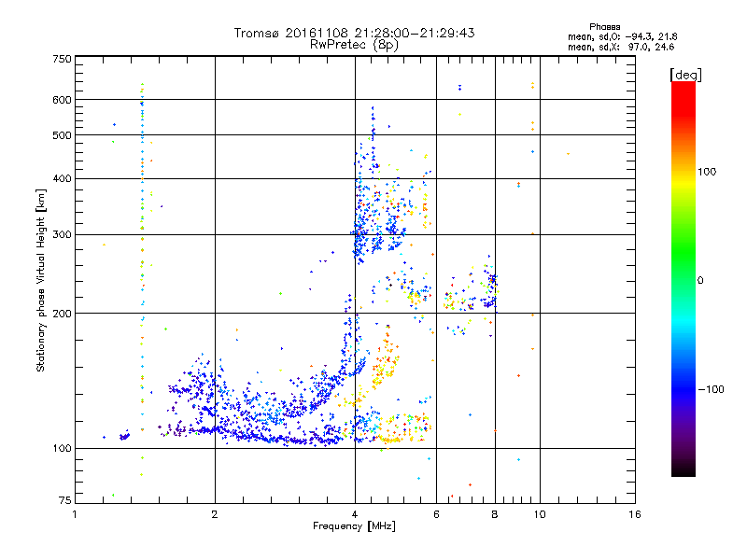Click the y-axis tick label '750'
Image resolution: width=747 pixels, height=560 pixels.
[62, 59]
